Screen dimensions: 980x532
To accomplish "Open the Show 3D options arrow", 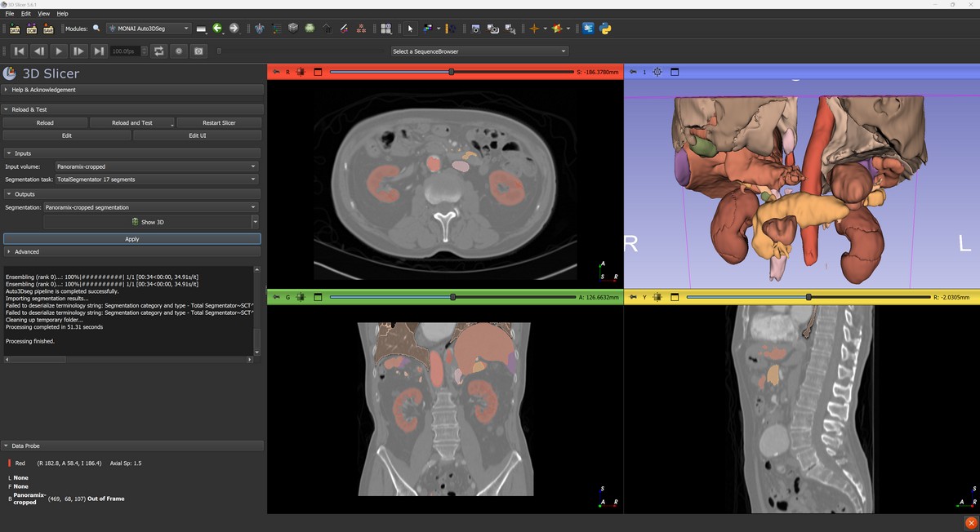I will point(256,222).
